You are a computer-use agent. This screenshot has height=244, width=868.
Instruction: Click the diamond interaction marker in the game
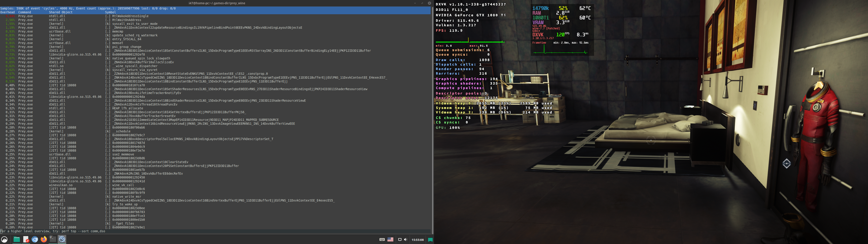click(x=786, y=163)
